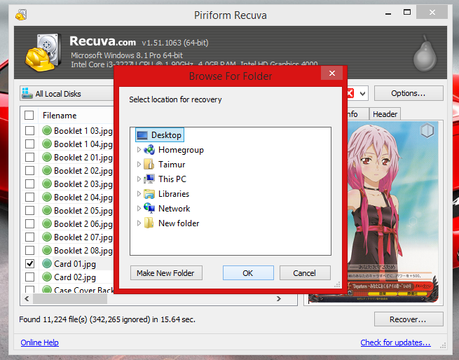Viewport: 459px width, 360px height.
Task: Click green status dot of Booklet 2 08.jpg
Action: [47, 250]
